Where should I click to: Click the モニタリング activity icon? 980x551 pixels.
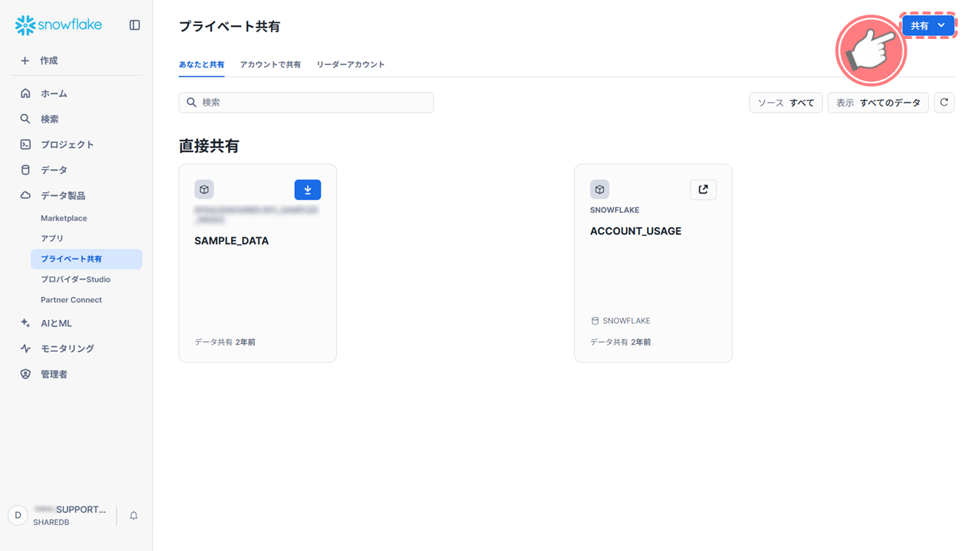[x=25, y=348]
